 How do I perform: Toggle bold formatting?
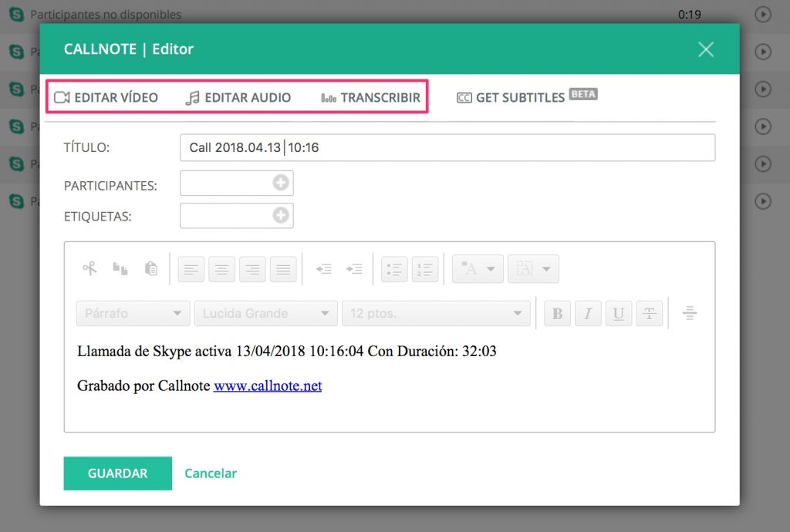pyautogui.click(x=558, y=314)
